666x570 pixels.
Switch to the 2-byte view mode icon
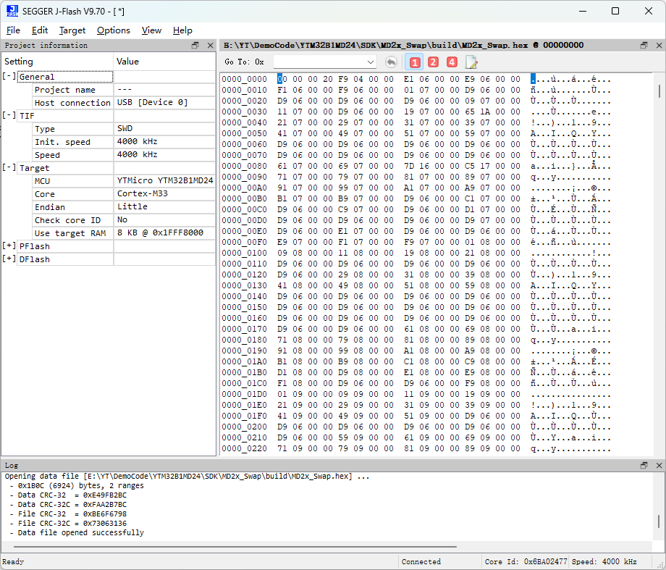click(433, 62)
